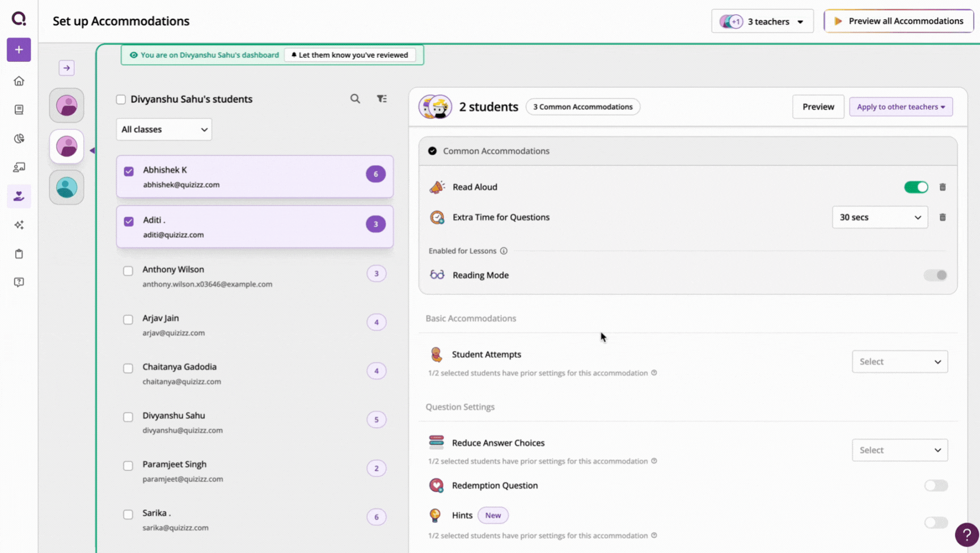980x553 pixels.
Task: Click the Enabled for Lessons info icon
Action: coord(504,251)
